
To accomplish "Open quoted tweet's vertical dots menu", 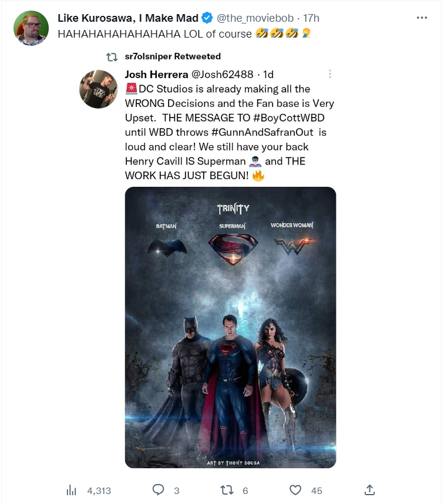I will pyautogui.click(x=330, y=74).
